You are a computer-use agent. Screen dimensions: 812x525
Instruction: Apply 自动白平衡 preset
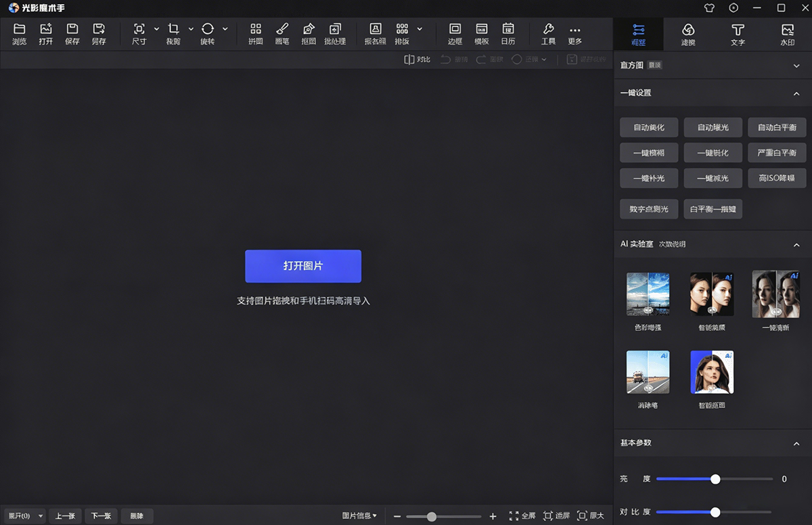(777, 127)
